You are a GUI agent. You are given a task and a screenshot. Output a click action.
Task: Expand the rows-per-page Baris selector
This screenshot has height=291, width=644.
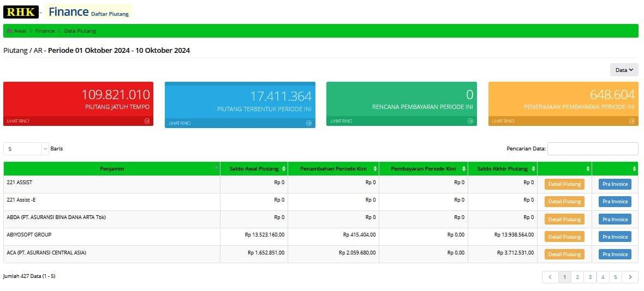pyautogui.click(x=26, y=149)
